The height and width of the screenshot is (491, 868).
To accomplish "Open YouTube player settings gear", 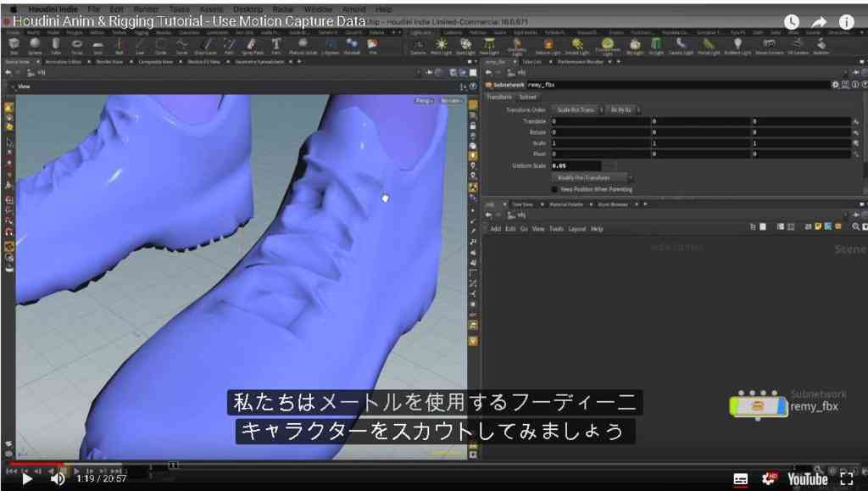I will tap(769, 479).
